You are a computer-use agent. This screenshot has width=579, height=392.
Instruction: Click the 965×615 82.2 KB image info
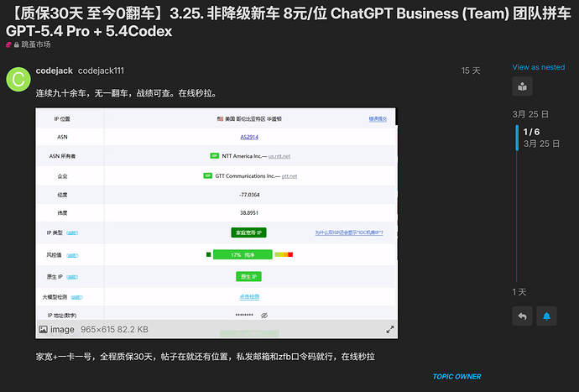tap(114, 330)
